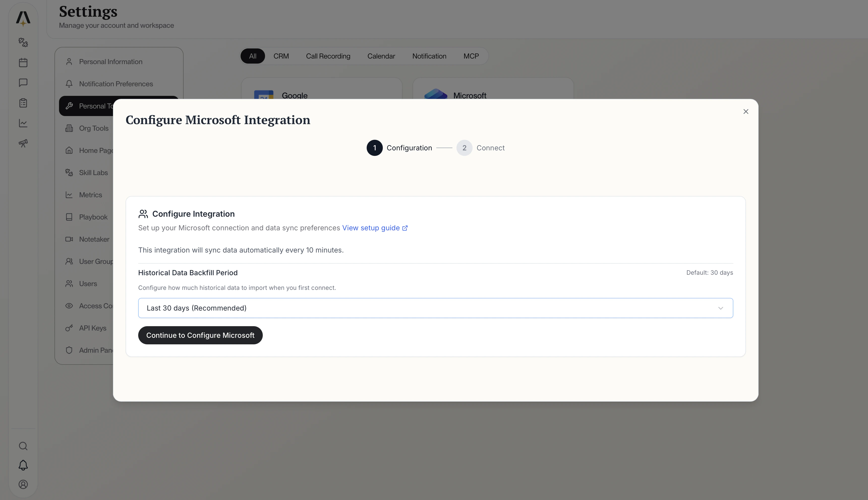Open Skill Labs settings item
868x500 pixels.
click(x=86, y=173)
